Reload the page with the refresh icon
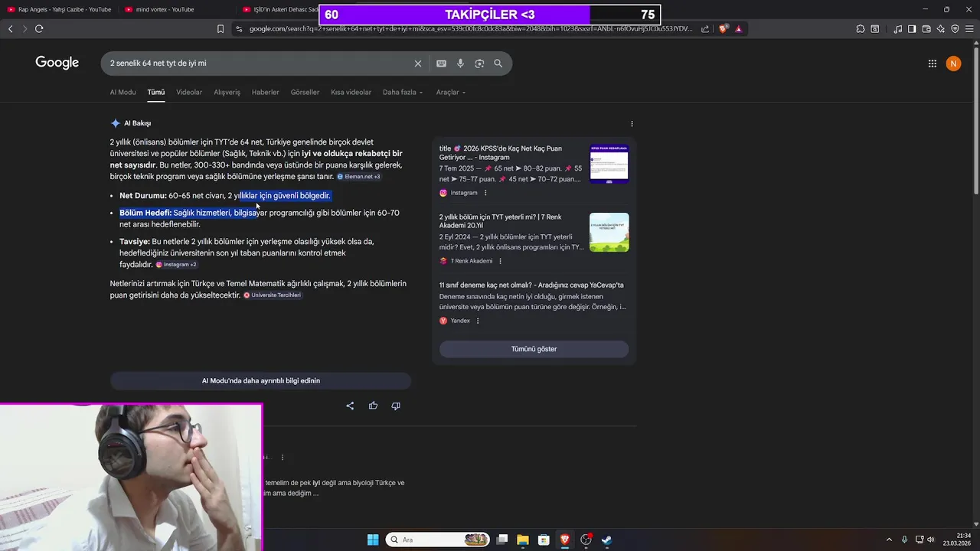 click(x=39, y=29)
